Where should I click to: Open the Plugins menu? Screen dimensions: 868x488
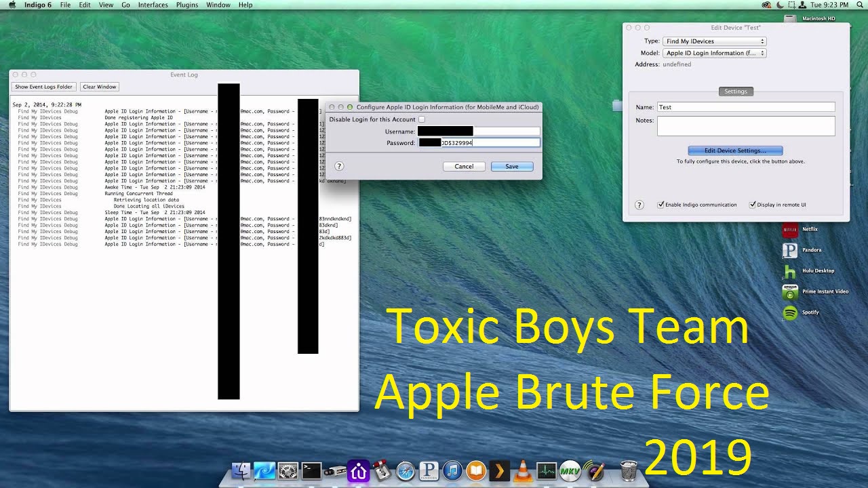pyautogui.click(x=187, y=5)
